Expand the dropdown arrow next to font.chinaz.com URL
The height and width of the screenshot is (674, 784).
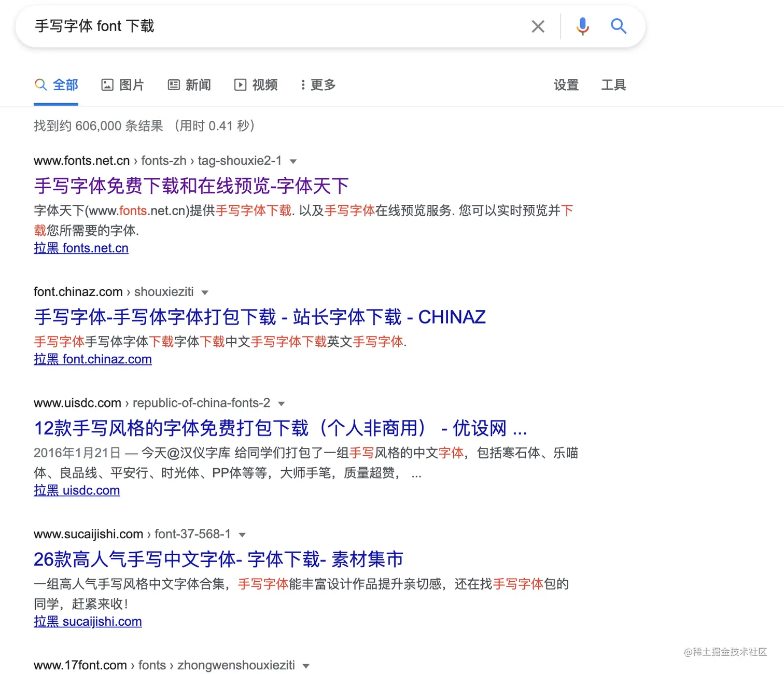click(x=205, y=293)
